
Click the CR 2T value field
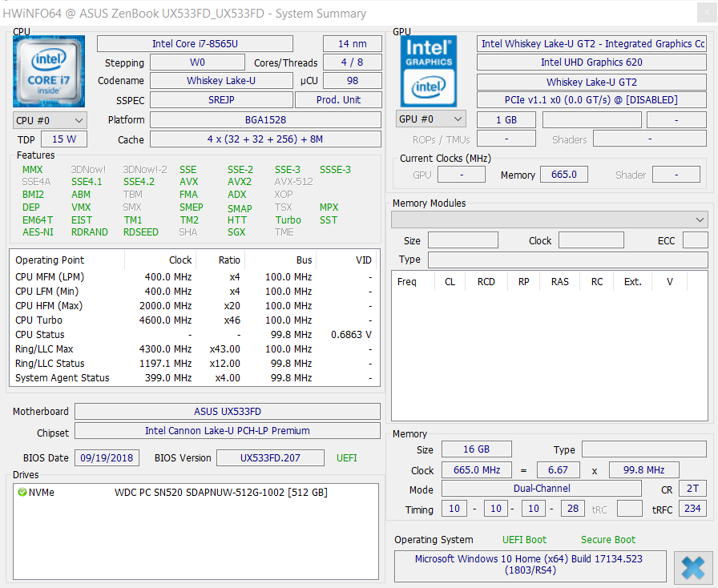click(693, 489)
